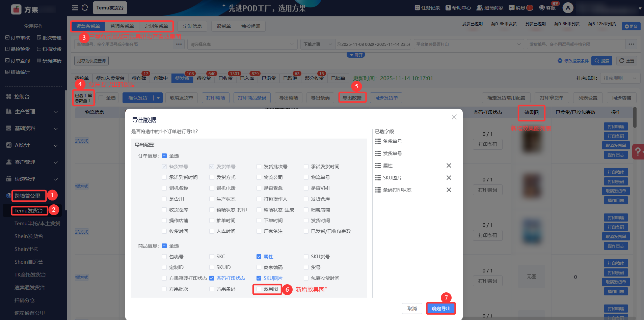Check the 物流公司 checkbox
Screen dimensions: 644x320
259,177
